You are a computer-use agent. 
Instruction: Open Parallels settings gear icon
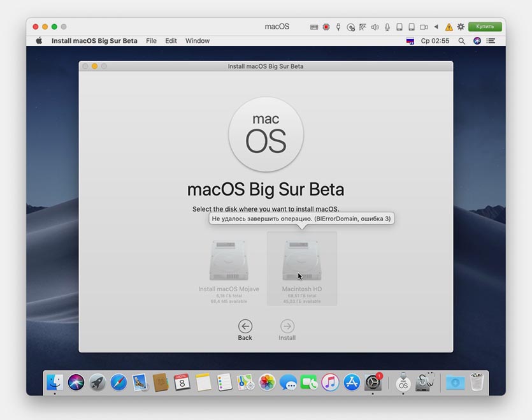(461, 27)
